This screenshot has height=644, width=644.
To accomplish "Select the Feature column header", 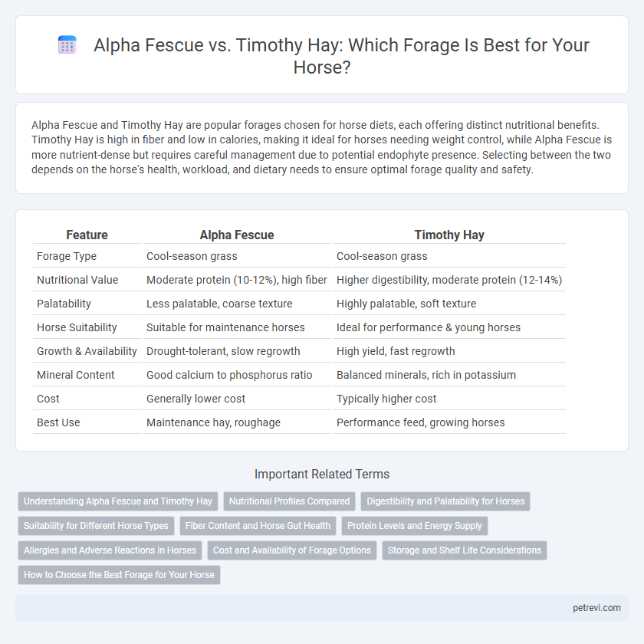I will (x=87, y=235).
